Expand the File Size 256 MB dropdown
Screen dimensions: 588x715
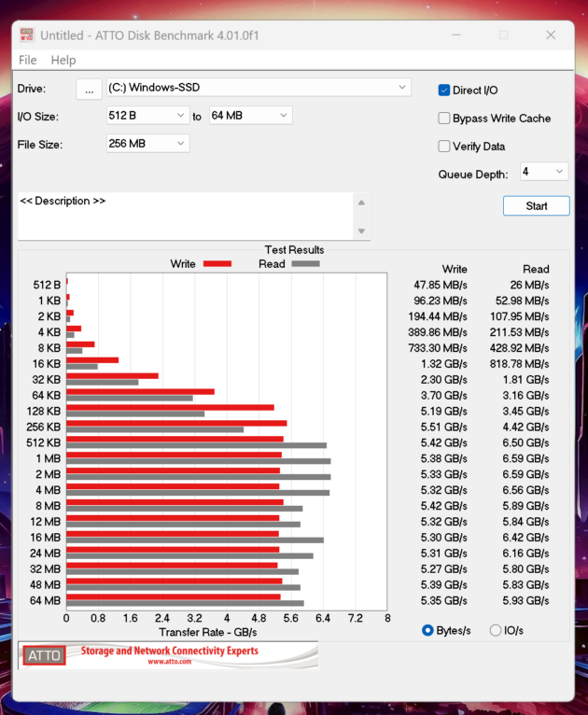(x=147, y=144)
